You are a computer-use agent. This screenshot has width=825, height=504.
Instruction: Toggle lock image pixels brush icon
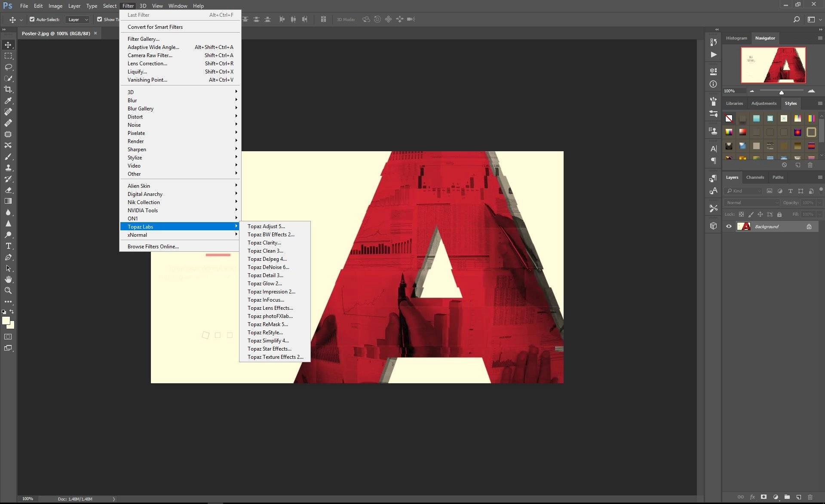[x=751, y=214]
